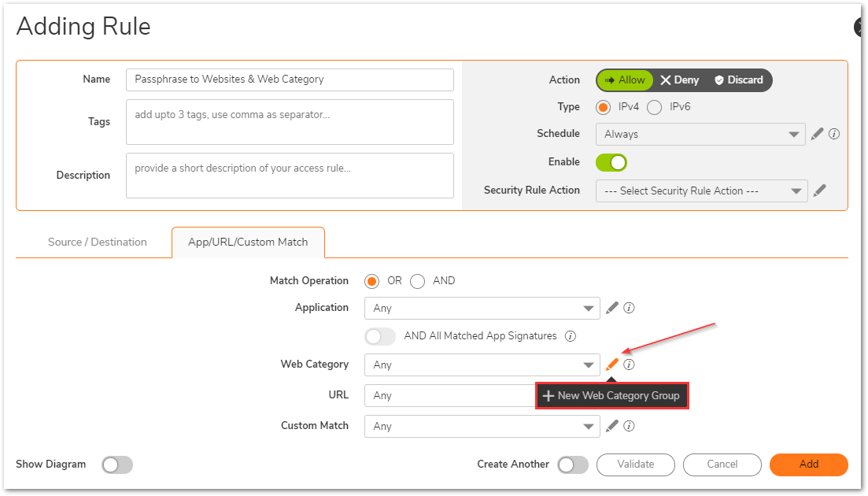
Task: Click the Custom Match edit pencil
Action: [x=612, y=426]
